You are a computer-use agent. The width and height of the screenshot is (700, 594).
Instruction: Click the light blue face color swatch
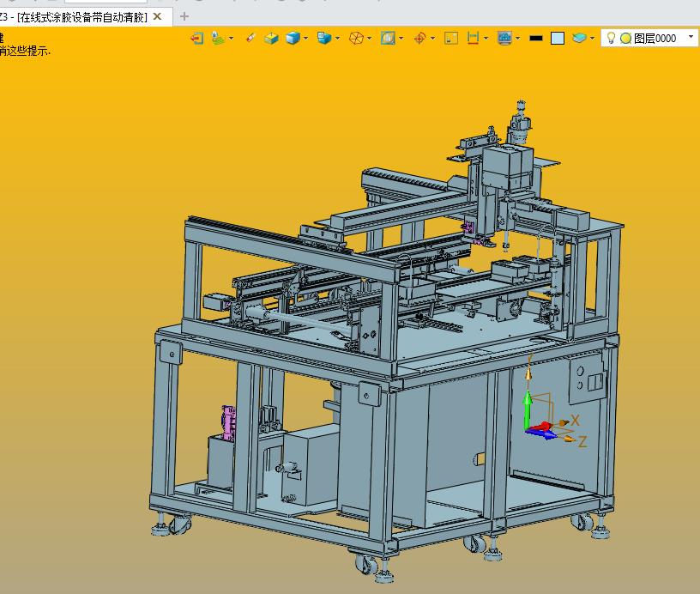point(558,39)
